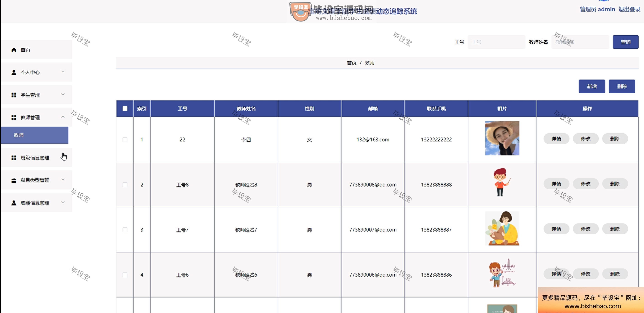Click email cell 773890008@qq.com
Viewport: 644px width, 313px height.
click(373, 184)
